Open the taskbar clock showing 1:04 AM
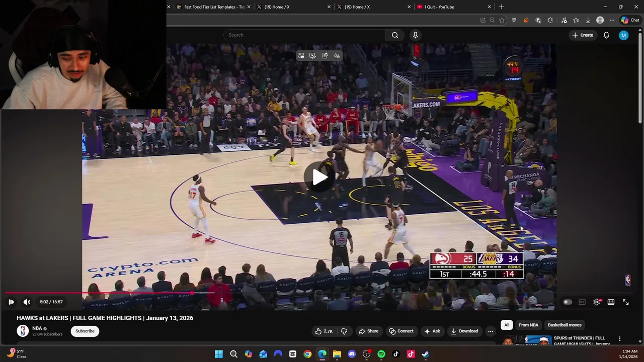 629,354
